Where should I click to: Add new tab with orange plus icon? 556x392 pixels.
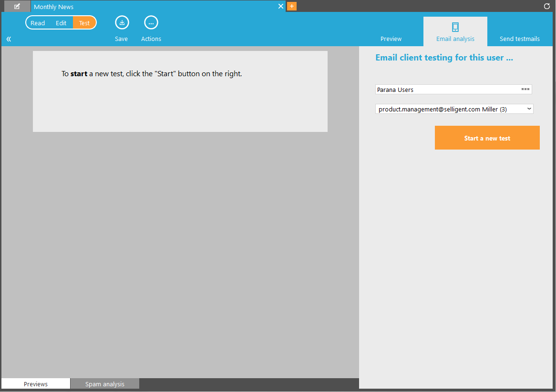coord(292,6)
